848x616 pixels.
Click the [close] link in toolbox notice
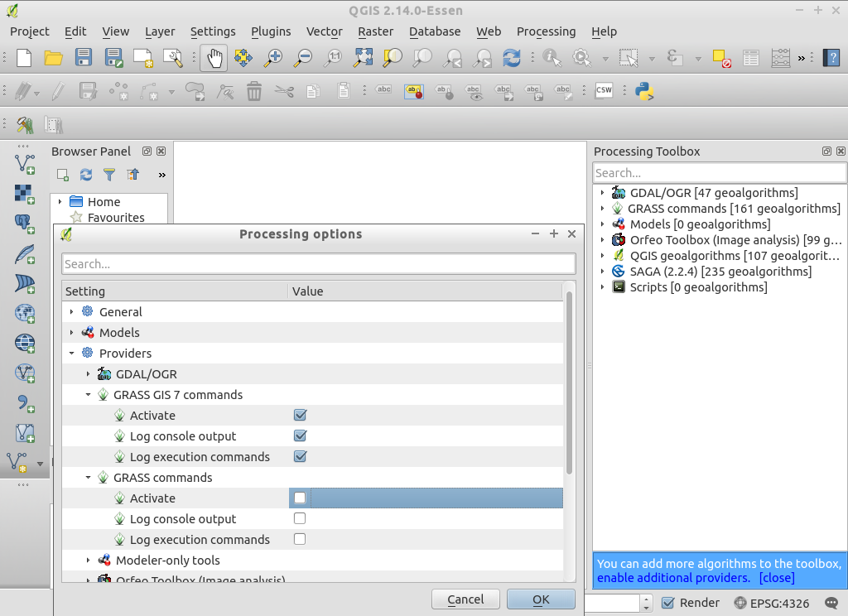coord(777,578)
